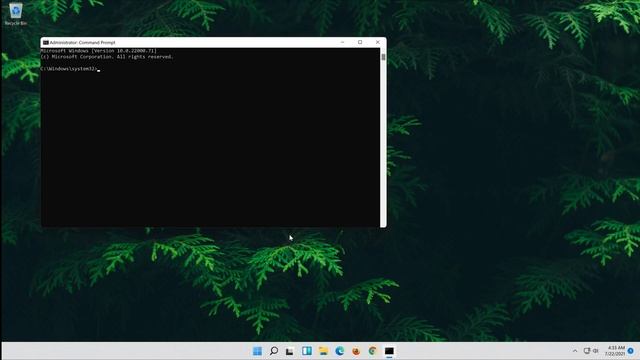Open the Command Prompt title bar system icon
The image size is (640, 360).
click(46, 42)
